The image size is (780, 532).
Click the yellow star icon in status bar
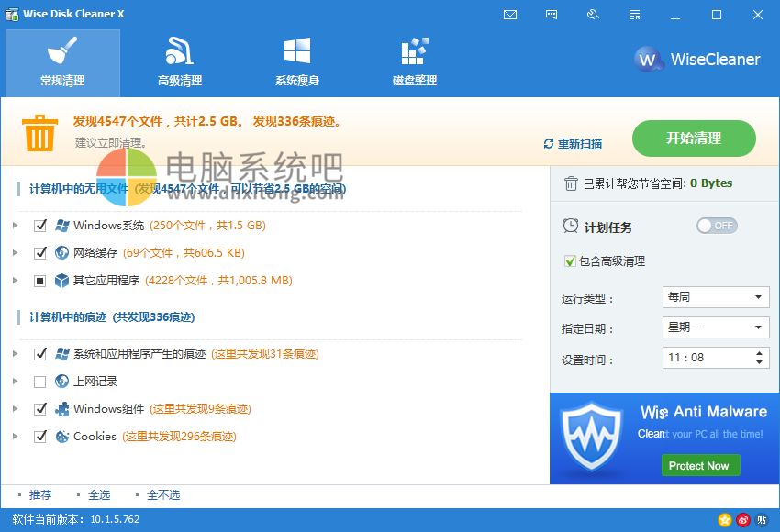[725, 520]
